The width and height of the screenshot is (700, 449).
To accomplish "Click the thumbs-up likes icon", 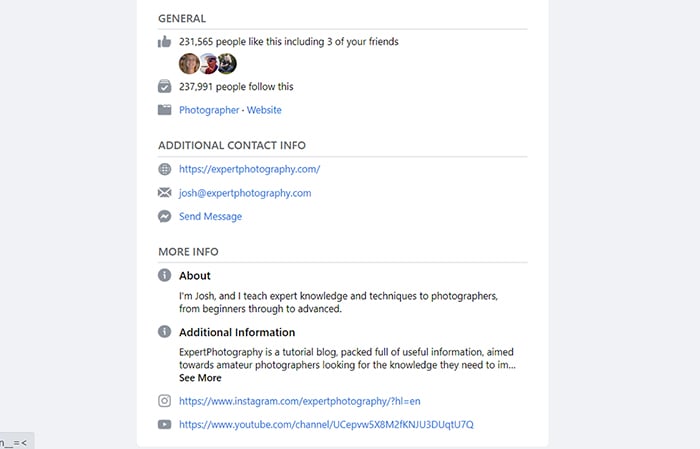I will pos(164,42).
